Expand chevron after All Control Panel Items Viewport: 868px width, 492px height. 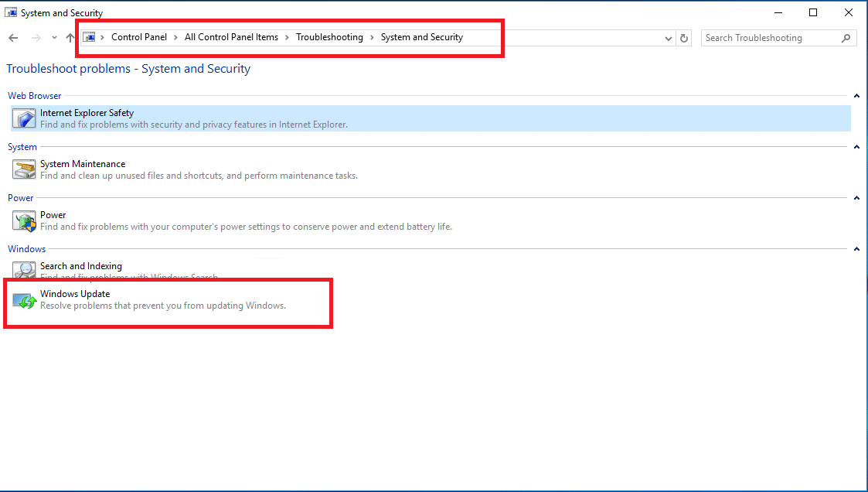288,37
